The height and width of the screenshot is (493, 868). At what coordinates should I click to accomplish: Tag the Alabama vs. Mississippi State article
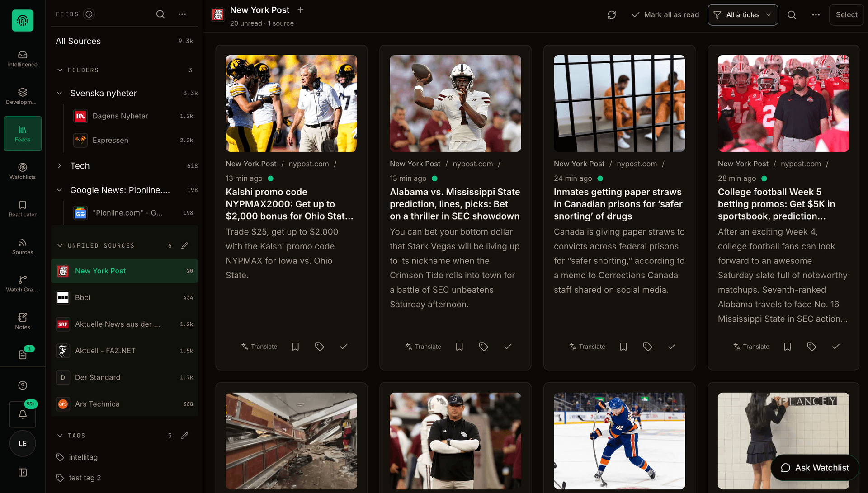click(483, 347)
